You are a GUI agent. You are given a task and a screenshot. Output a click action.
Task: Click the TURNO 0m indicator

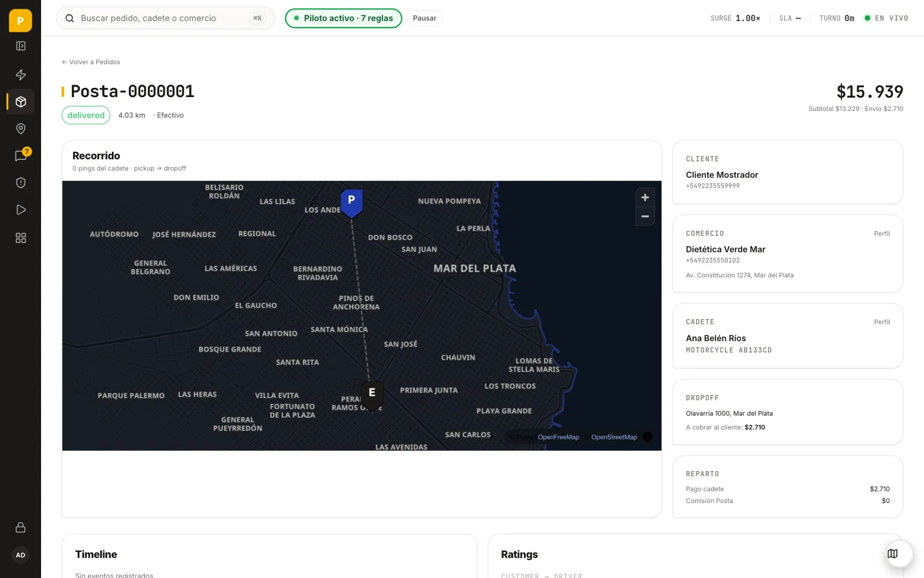point(836,18)
